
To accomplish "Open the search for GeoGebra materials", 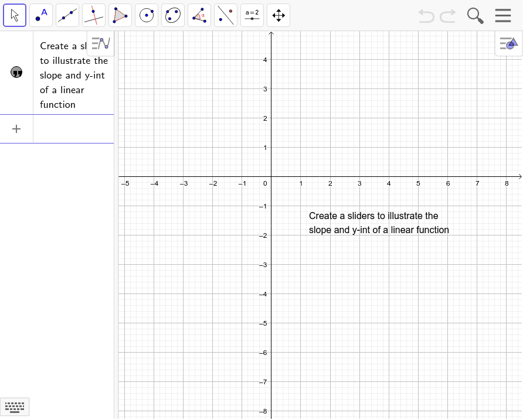I will pyautogui.click(x=475, y=16).
